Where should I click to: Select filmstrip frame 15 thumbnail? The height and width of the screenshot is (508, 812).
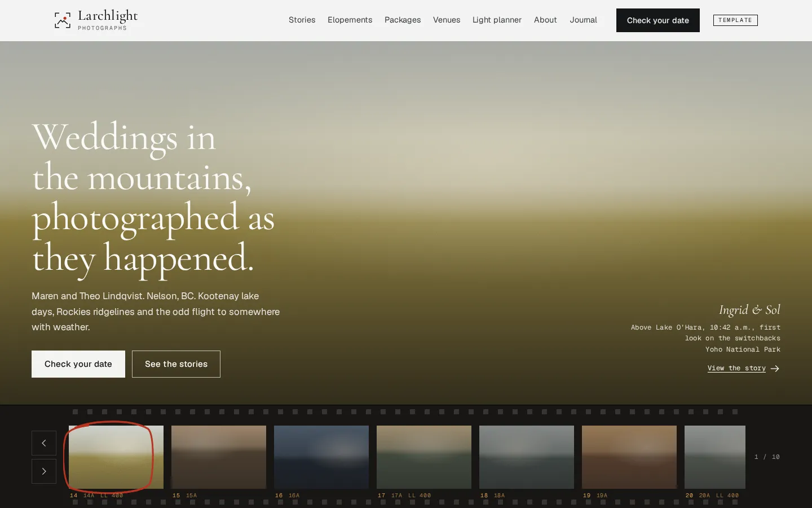tap(219, 457)
